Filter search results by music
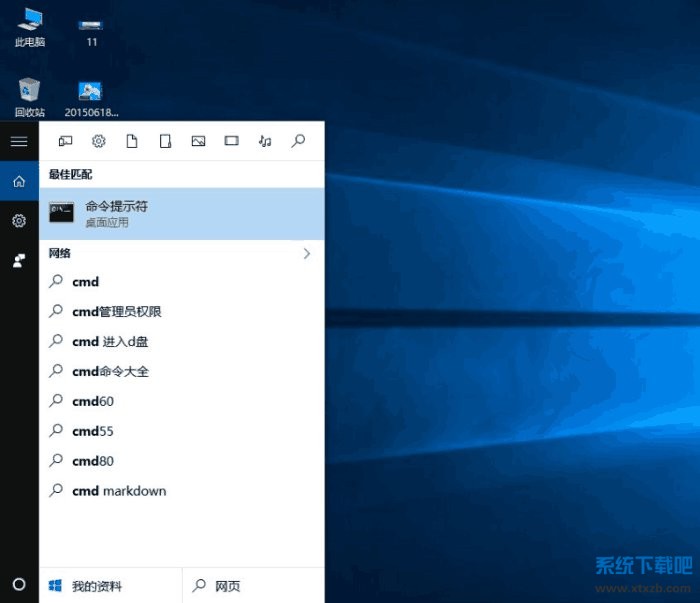Image resolution: width=700 pixels, height=603 pixels. 264,141
